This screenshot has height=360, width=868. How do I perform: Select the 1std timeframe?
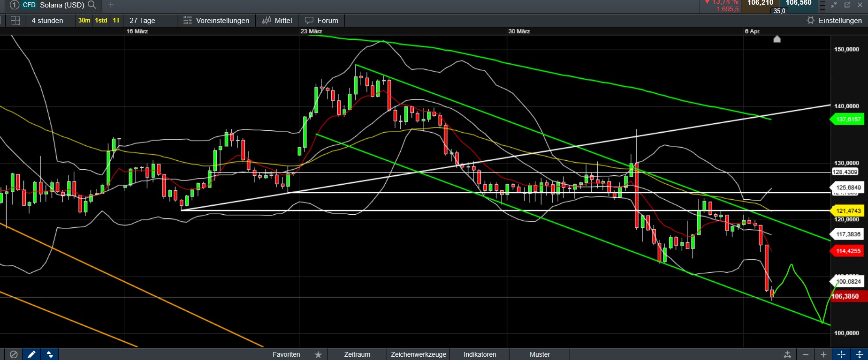point(101,20)
